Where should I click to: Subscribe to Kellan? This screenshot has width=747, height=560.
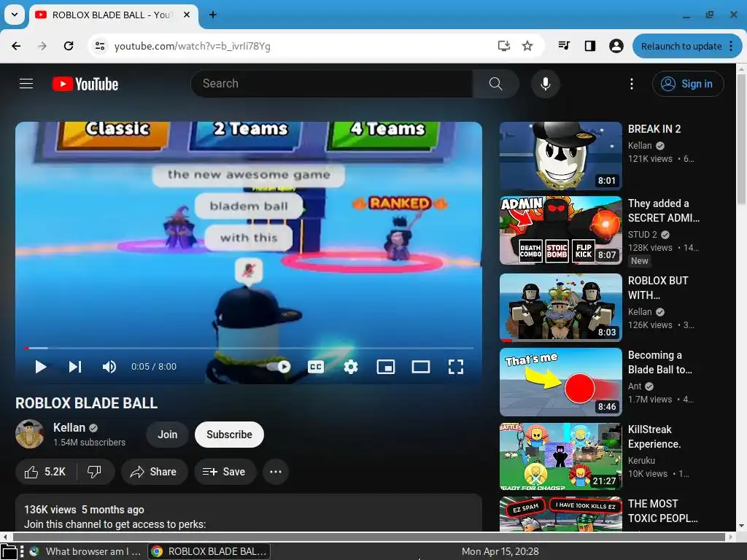(229, 435)
